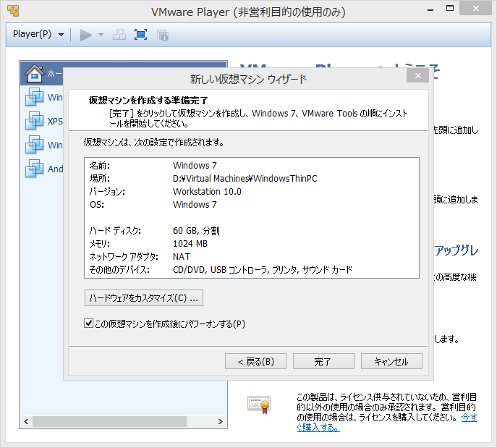497x448 pixels.
Task: Click the Player menu dropdown arrow
Action: (x=61, y=34)
